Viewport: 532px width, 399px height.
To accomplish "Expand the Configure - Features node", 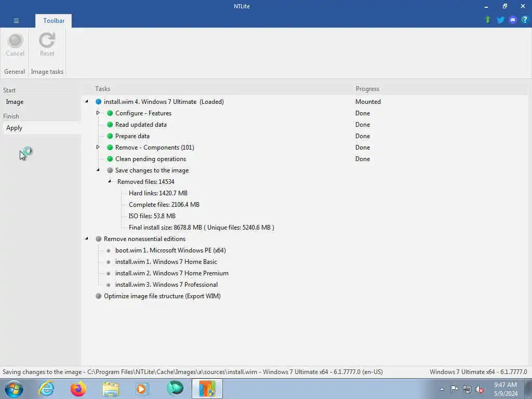I will [x=98, y=113].
